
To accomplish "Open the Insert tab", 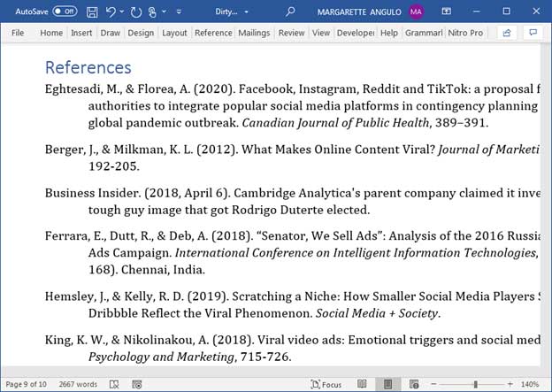I will pyautogui.click(x=81, y=33).
